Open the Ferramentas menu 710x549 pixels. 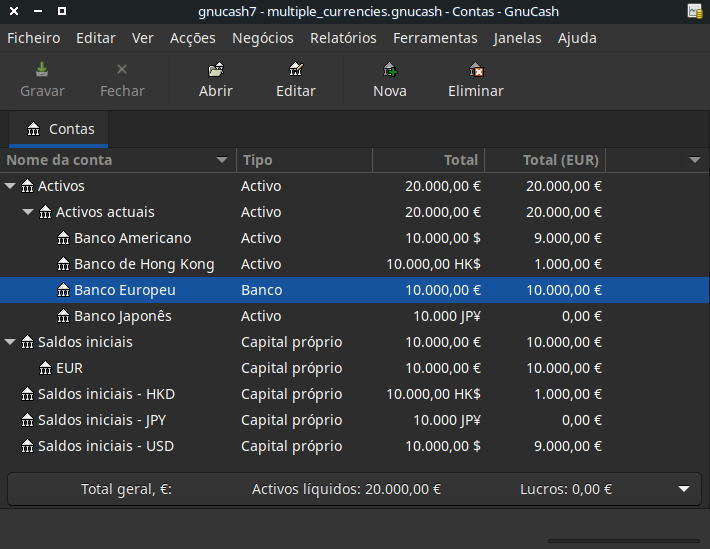(435, 38)
